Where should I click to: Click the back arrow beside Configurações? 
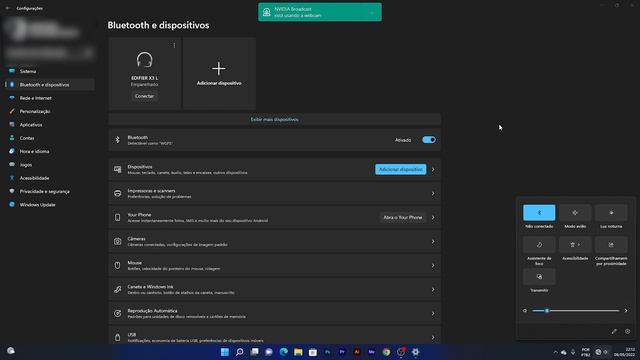point(7,8)
